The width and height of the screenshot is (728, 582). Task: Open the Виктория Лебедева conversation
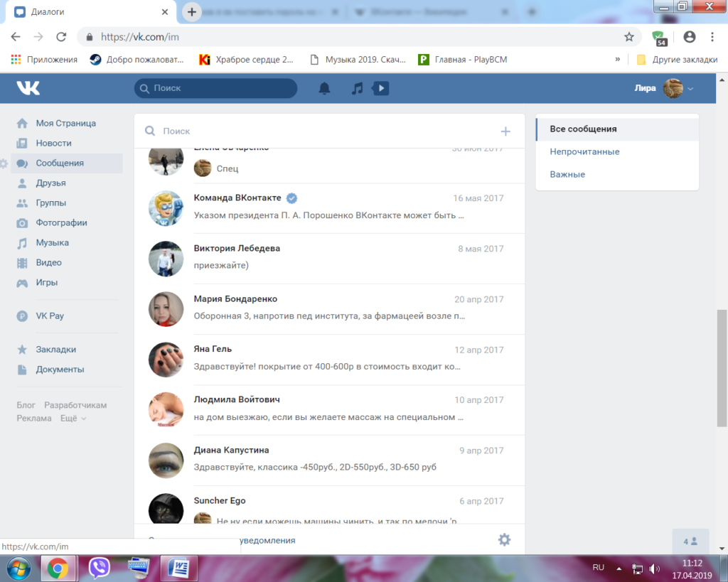pyautogui.click(x=330, y=259)
